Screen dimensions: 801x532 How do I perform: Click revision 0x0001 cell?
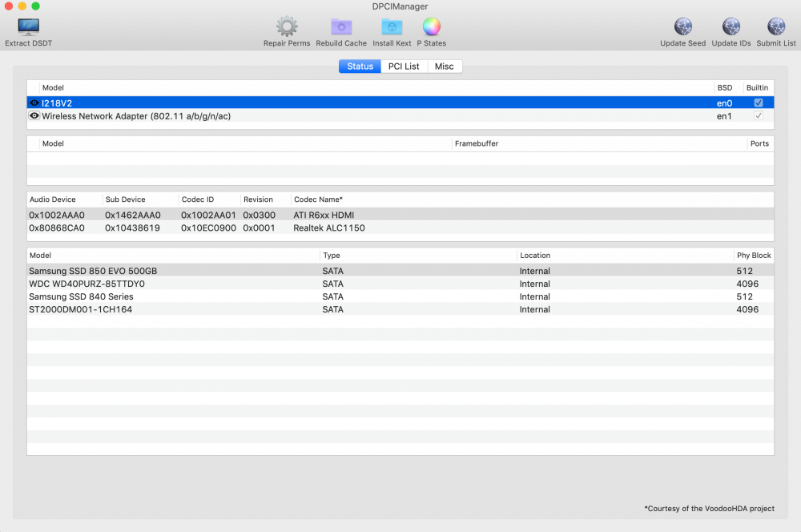click(259, 228)
